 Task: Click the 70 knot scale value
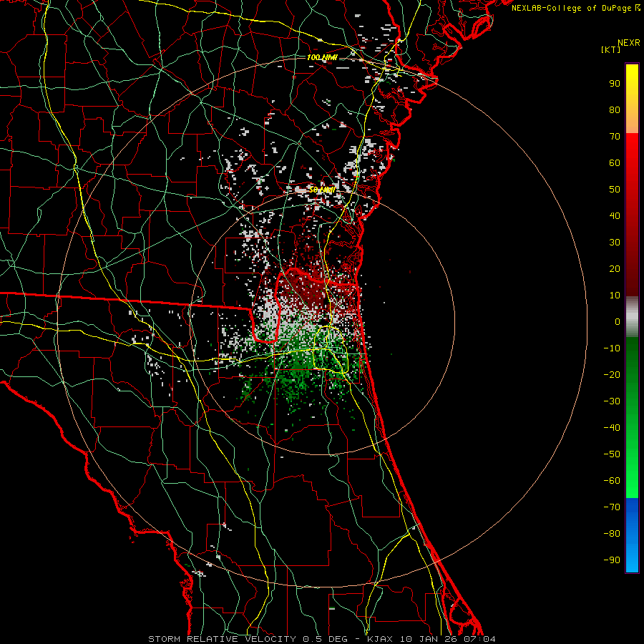[x=615, y=137]
